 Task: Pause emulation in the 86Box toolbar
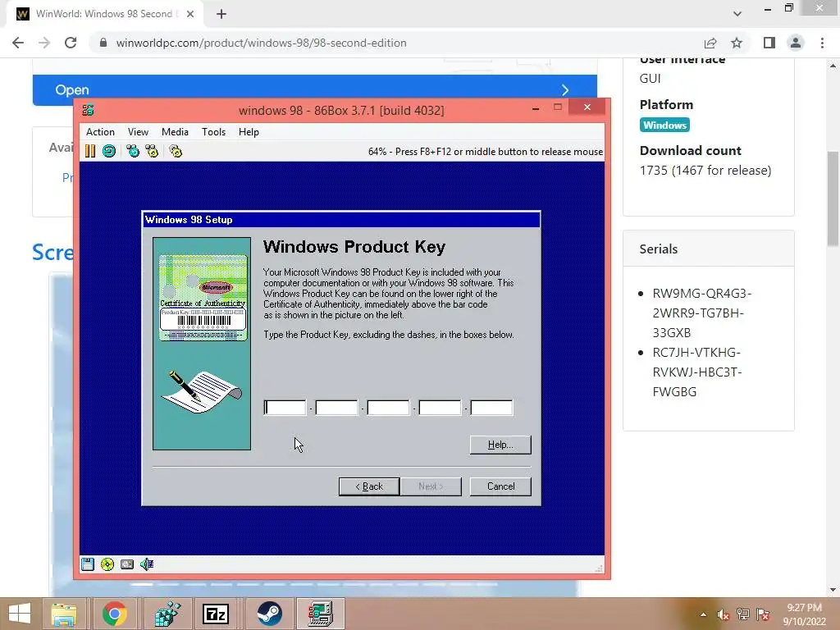tap(90, 151)
